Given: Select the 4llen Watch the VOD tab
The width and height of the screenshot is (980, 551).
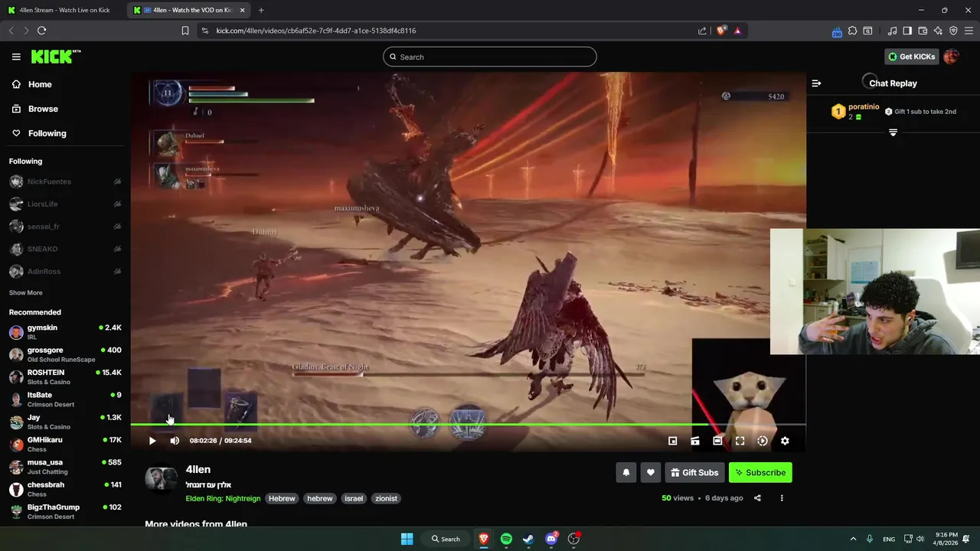Looking at the screenshot, I should click(x=190, y=10).
